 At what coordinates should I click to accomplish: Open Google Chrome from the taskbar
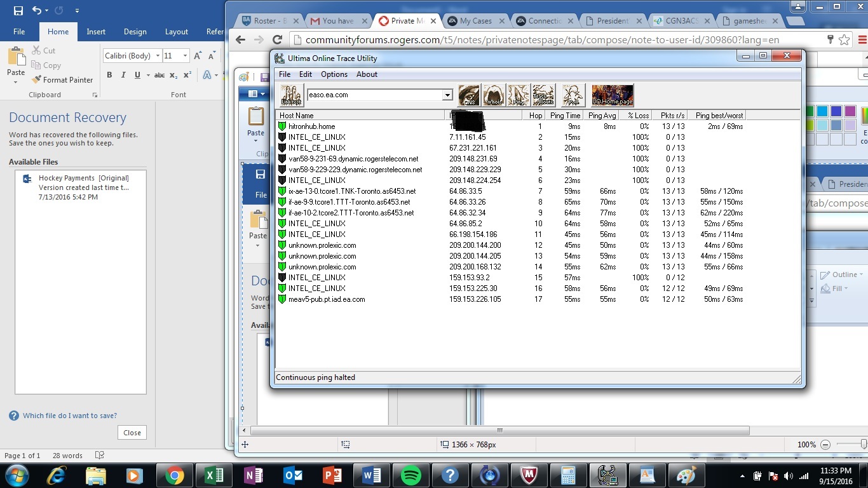point(174,475)
